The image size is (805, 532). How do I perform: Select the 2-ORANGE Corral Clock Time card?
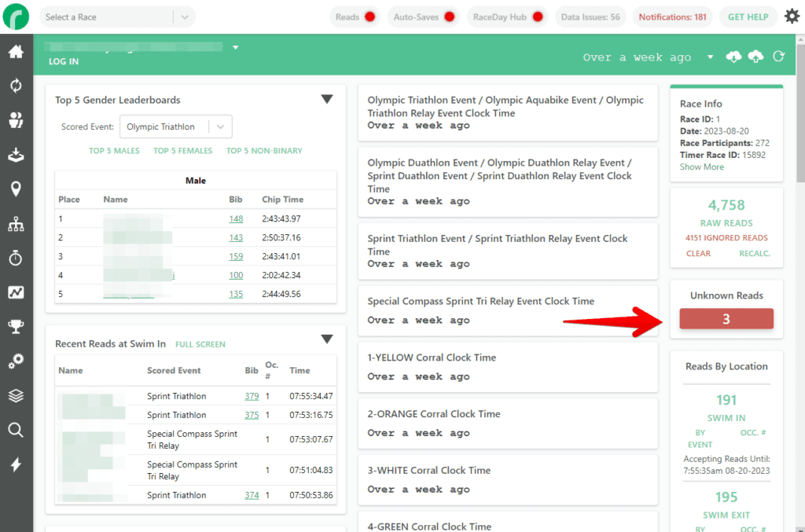click(x=508, y=424)
